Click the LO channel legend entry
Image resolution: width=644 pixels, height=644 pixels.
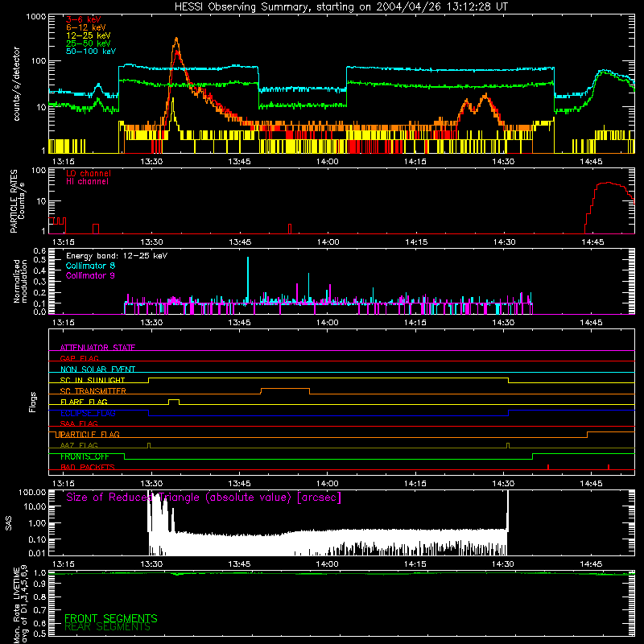click(88, 173)
